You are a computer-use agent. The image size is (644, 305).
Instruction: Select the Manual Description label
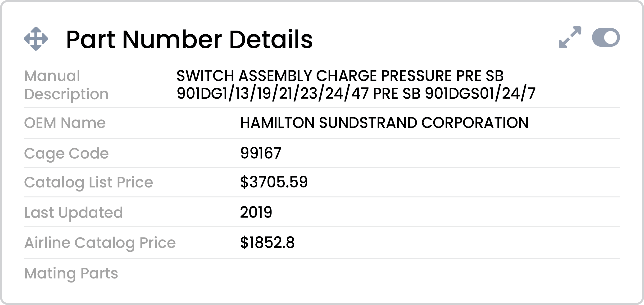pos(66,85)
